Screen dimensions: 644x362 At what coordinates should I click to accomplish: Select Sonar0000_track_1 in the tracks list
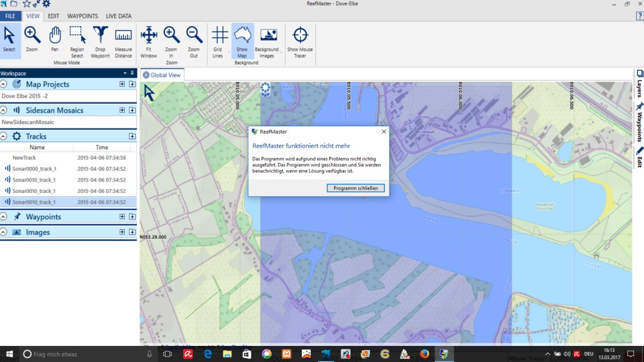(x=34, y=169)
